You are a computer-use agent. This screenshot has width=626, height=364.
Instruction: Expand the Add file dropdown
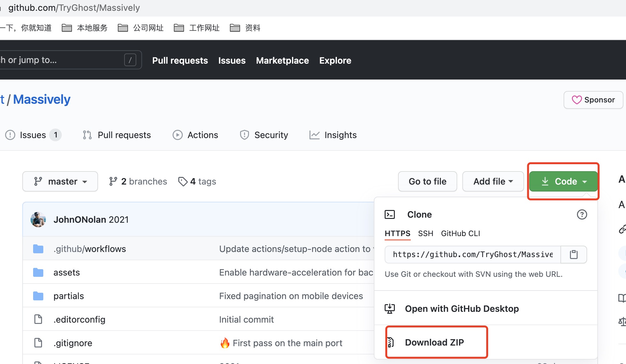click(x=493, y=181)
